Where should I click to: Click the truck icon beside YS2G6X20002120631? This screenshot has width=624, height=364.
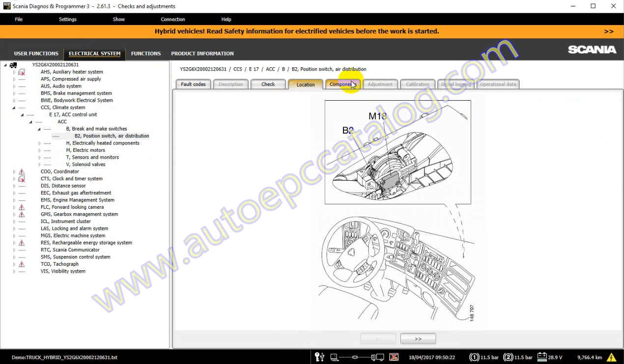click(13, 64)
